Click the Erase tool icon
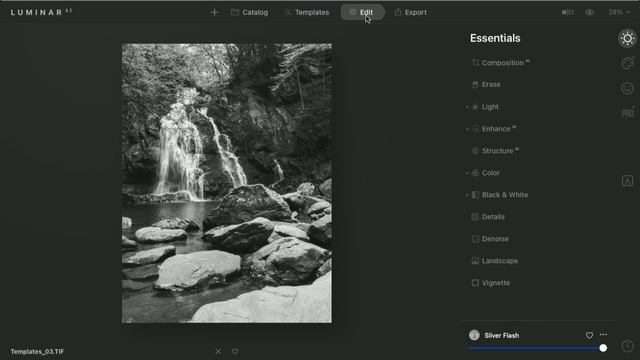Image resolution: width=640 pixels, height=360 pixels. 475,84
